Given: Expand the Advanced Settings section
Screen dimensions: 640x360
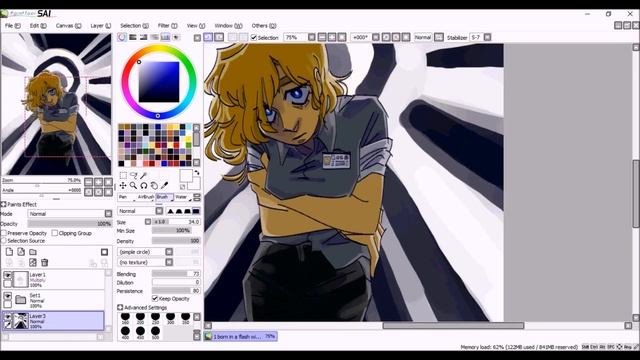Looking at the screenshot, I should pyautogui.click(x=120, y=307).
